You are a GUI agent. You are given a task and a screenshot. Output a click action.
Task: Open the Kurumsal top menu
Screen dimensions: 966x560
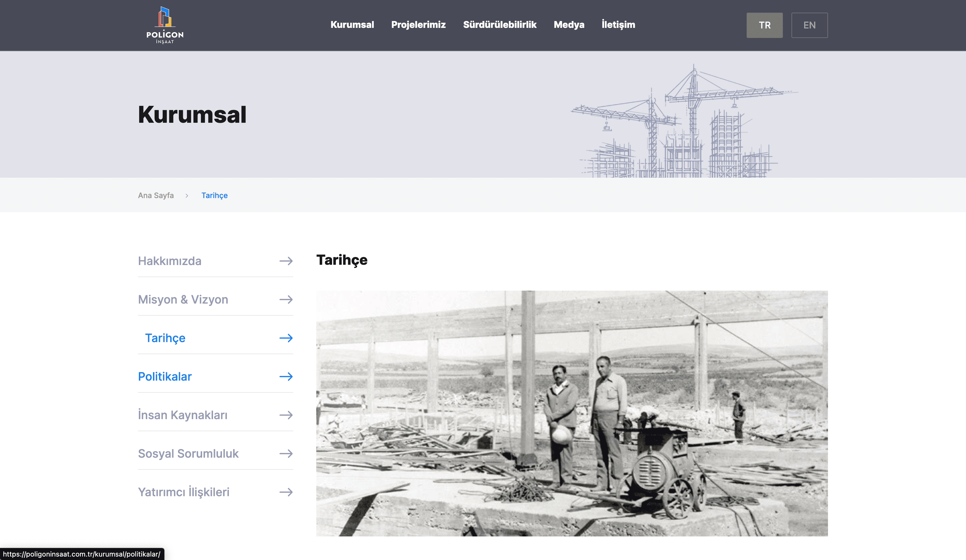coord(352,25)
